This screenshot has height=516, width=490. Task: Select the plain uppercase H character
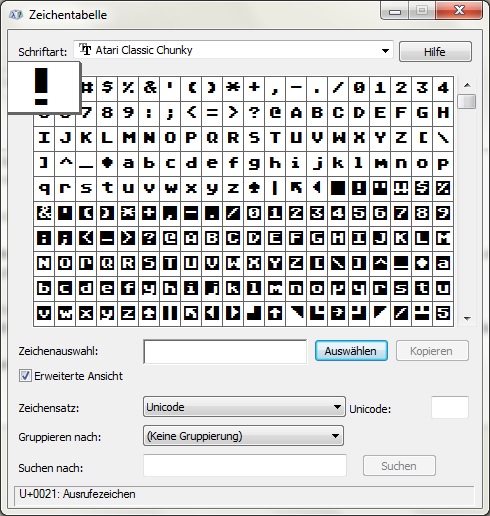click(443, 113)
